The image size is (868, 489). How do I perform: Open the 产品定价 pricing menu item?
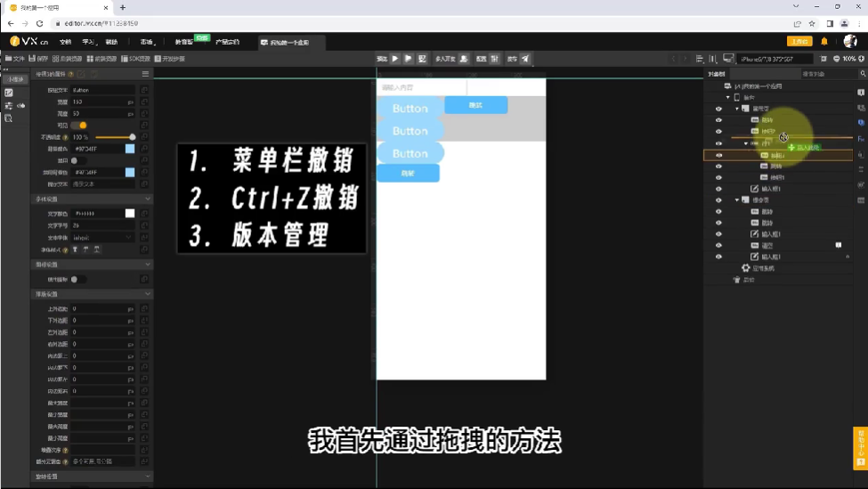coord(228,42)
